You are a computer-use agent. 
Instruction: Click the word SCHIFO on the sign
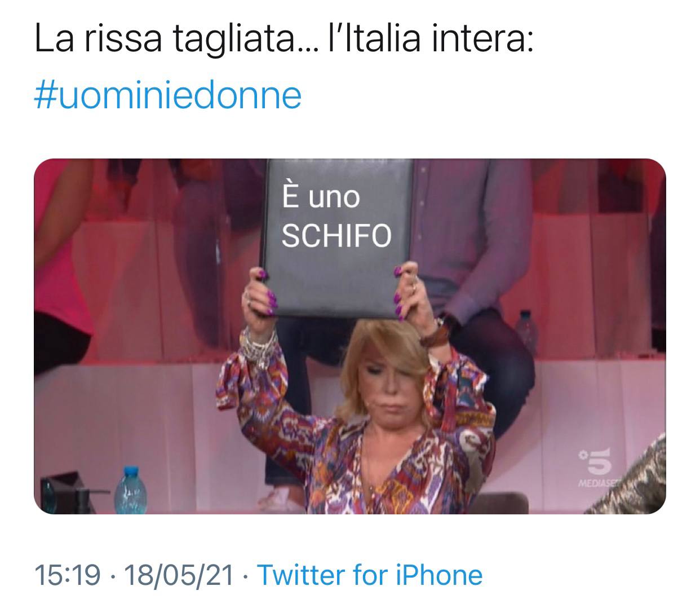coord(336,236)
